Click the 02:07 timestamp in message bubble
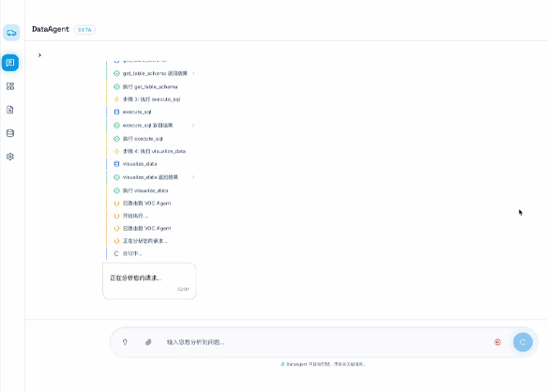 [183, 289]
